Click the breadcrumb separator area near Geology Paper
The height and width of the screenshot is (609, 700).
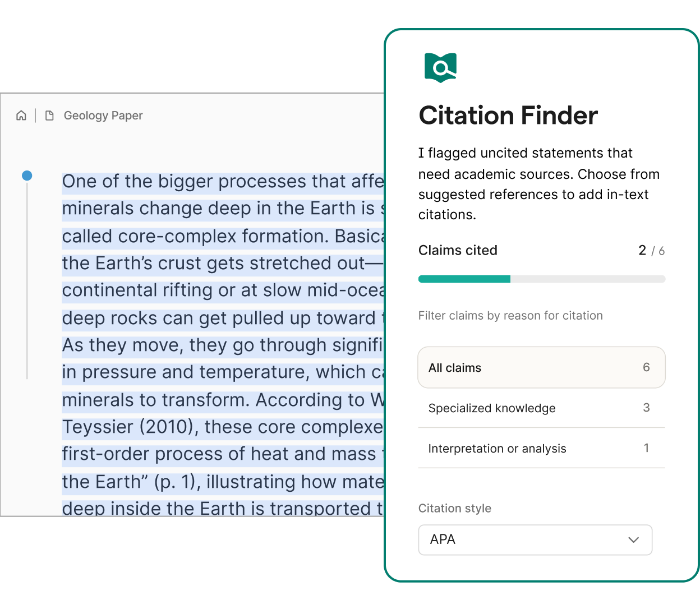(x=35, y=115)
